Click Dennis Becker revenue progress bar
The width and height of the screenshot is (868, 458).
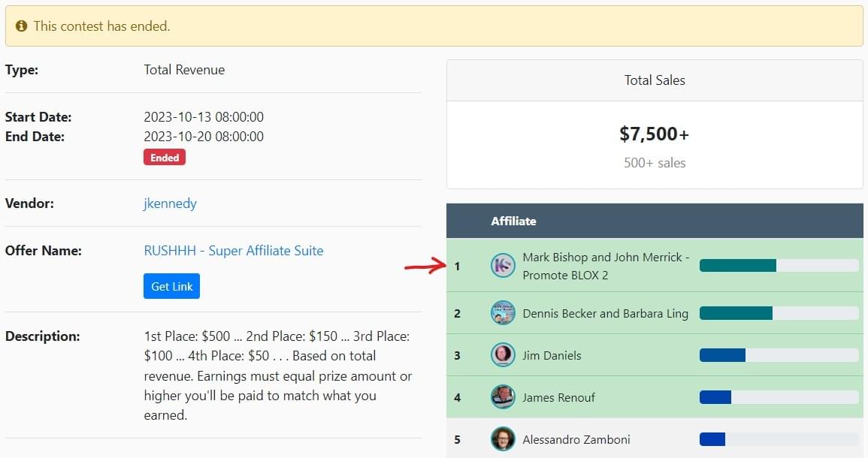tap(779, 313)
